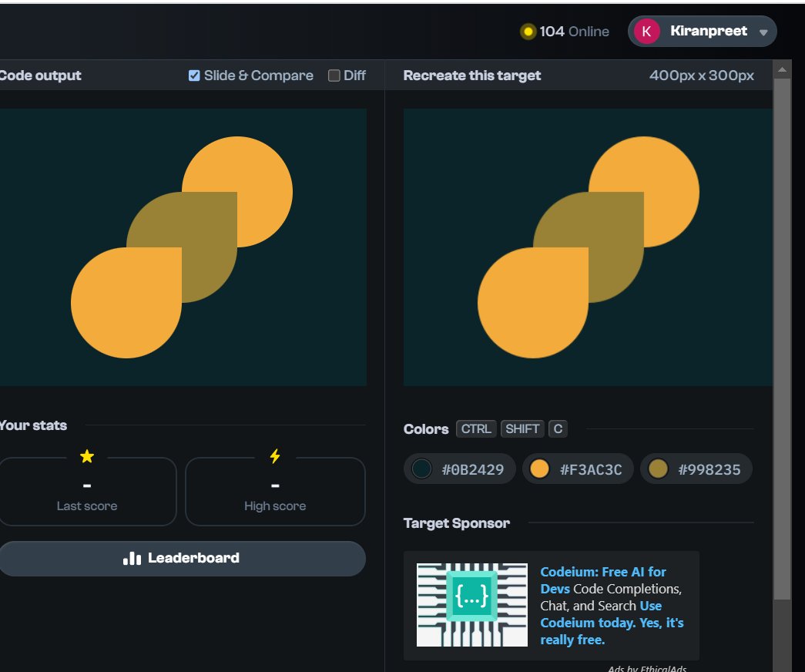The height and width of the screenshot is (672, 805).
Task: Open the Leaderboard button
Action: coord(183,559)
